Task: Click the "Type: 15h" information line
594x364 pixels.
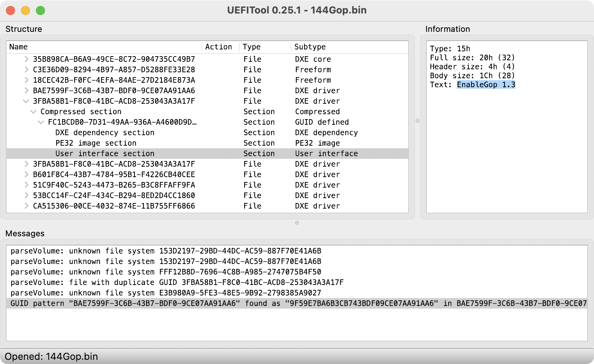Action: point(450,49)
